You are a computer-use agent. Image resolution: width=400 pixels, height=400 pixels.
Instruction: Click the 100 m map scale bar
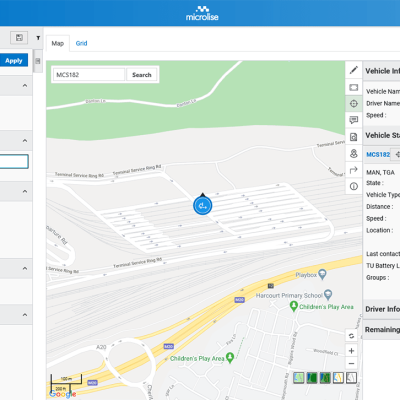point(66,379)
